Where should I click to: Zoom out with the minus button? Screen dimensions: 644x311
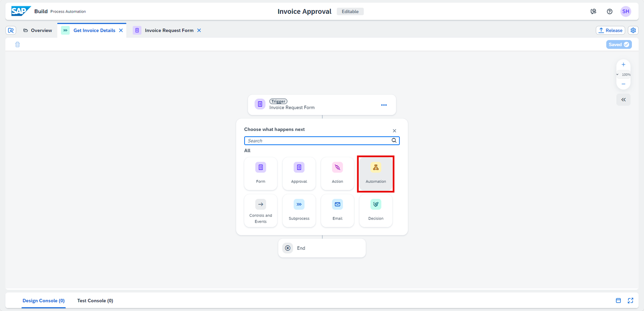click(623, 84)
